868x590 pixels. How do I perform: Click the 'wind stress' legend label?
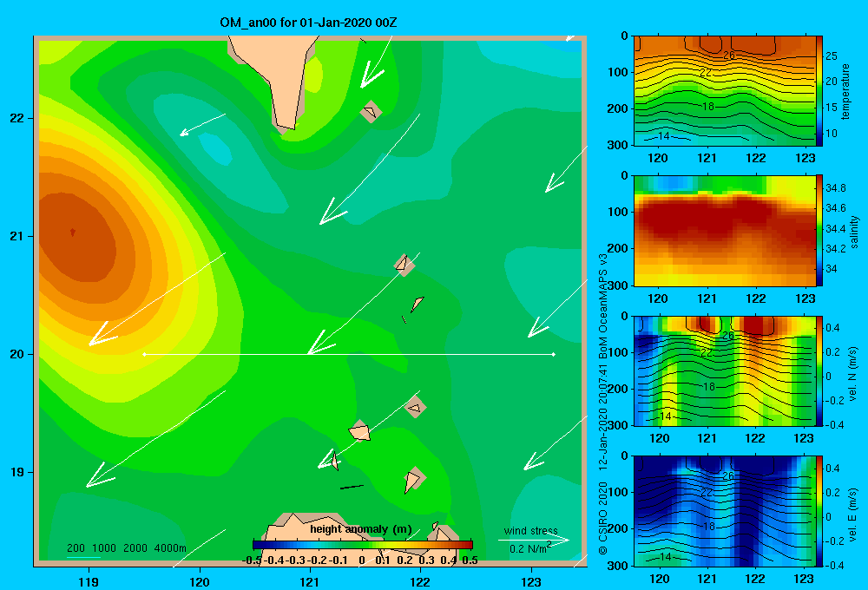[531, 530]
